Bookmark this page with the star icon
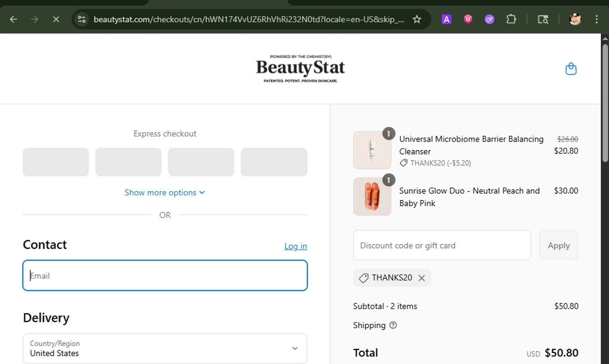The height and width of the screenshot is (364, 609). coord(417,19)
